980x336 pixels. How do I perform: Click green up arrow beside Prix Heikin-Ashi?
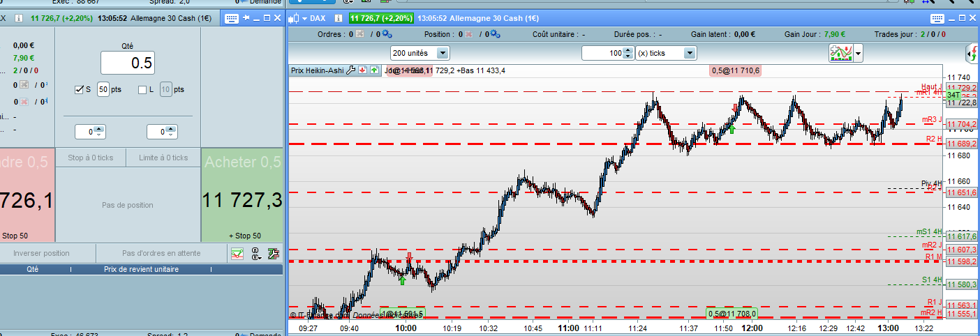[x=374, y=70]
